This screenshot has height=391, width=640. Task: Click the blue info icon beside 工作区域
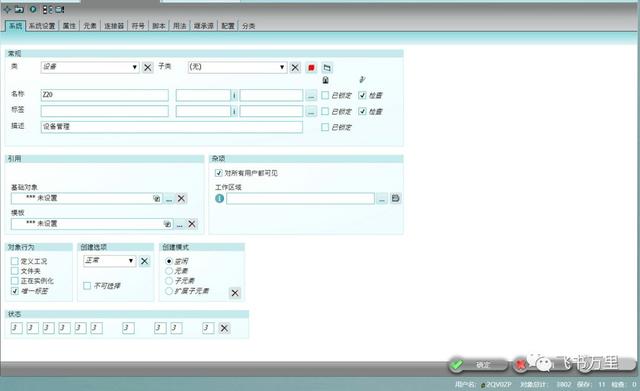(220, 198)
